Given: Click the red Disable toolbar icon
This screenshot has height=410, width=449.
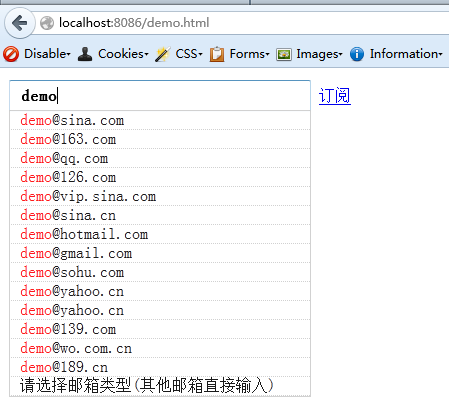Looking at the screenshot, I should (x=11, y=54).
